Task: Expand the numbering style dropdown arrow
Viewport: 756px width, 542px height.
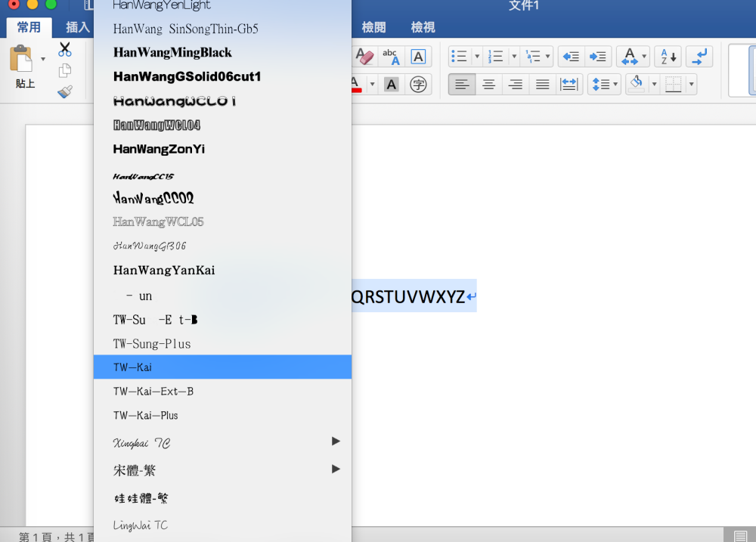Action: tap(514, 57)
